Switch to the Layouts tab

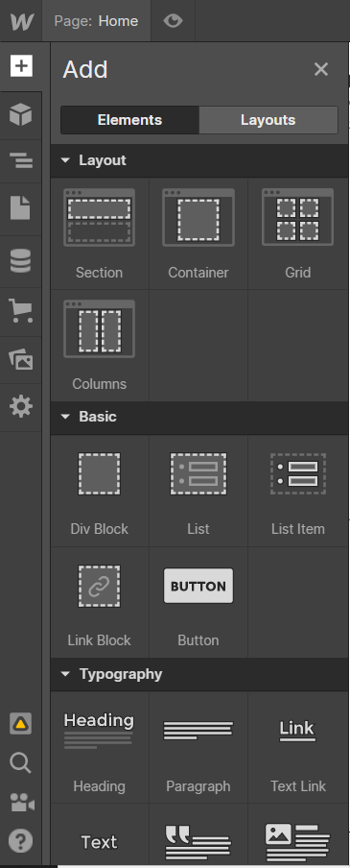tap(268, 120)
